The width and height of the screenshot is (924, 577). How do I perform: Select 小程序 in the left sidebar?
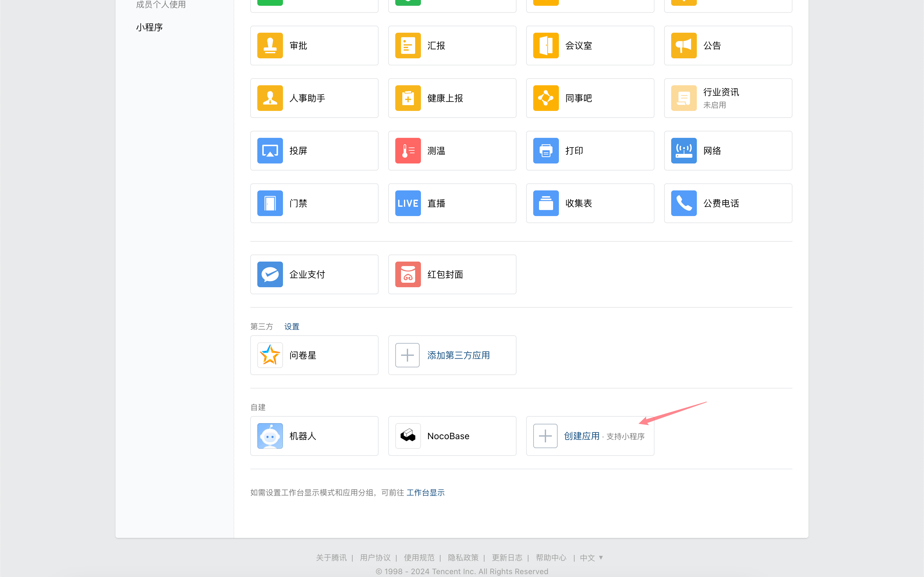149,28
